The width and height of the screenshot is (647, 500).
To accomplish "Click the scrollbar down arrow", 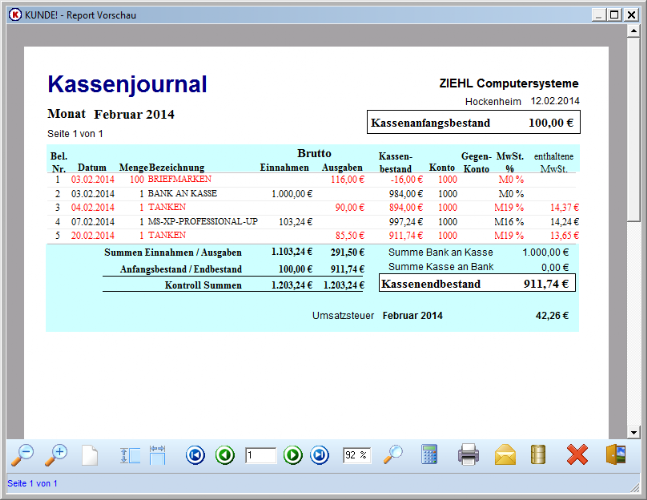I will 633,432.
